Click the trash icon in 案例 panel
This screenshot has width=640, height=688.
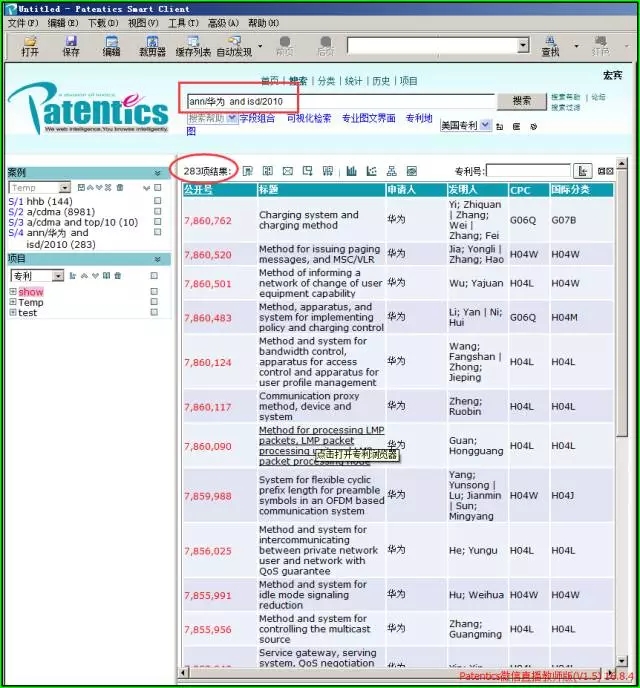[120, 188]
